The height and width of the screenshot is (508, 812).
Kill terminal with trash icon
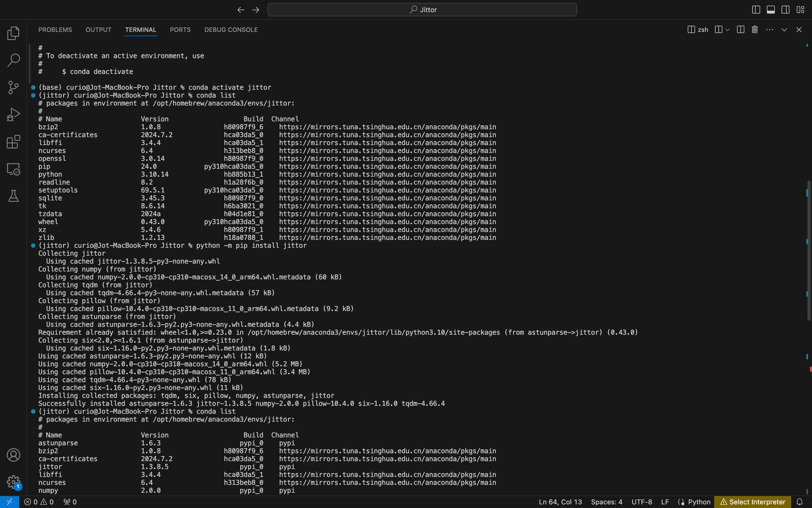(x=754, y=30)
